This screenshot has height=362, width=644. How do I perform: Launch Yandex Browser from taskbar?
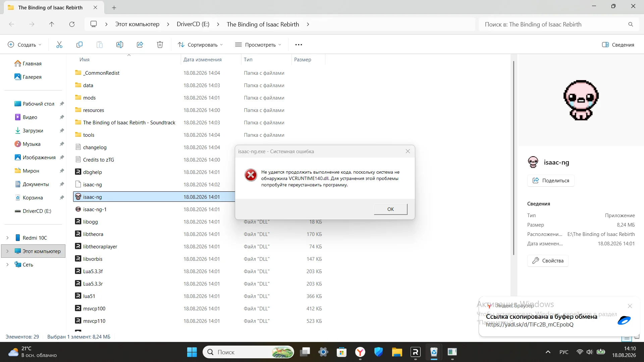pyautogui.click(x=360, y=352)
